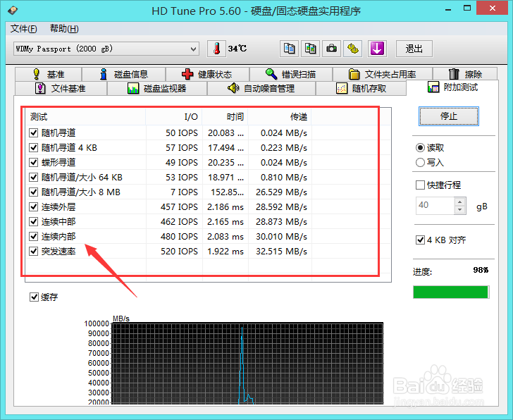Decrease the gB value with down stepper
The height and width of the screenshot is (420, 513).
click(x=460, y=210)
